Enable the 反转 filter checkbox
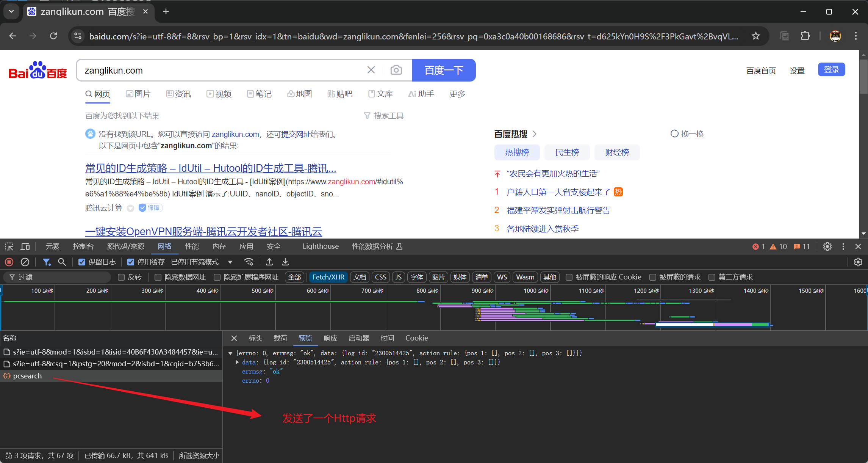This screenshot has width=868, height=463. tap(121, 277)
